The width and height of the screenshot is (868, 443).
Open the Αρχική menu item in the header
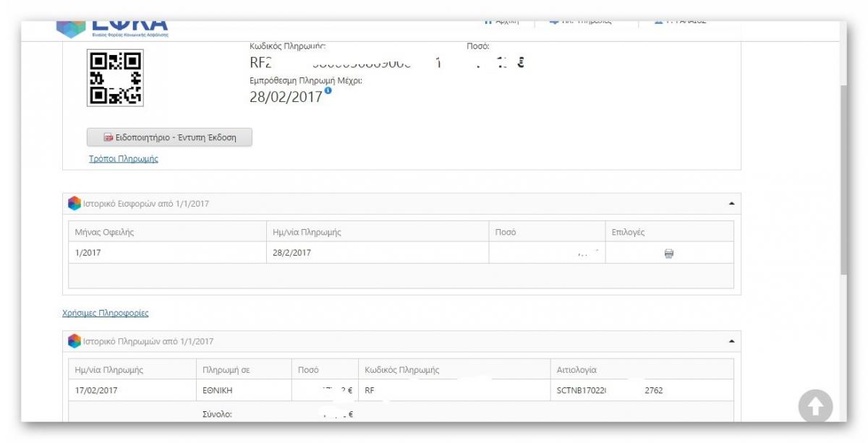pyautogui.click(x=501, y=22)
